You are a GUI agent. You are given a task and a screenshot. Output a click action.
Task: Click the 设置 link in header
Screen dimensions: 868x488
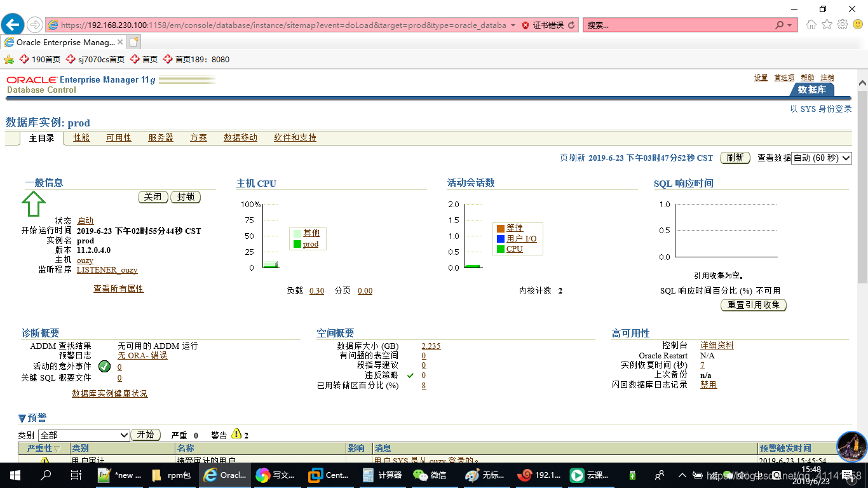[x=761, y=78]
